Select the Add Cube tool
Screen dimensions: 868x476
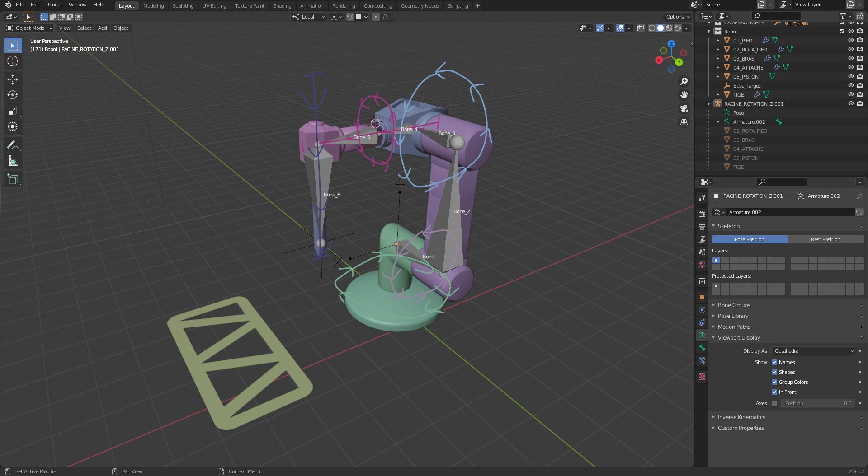tap(13, 179)
